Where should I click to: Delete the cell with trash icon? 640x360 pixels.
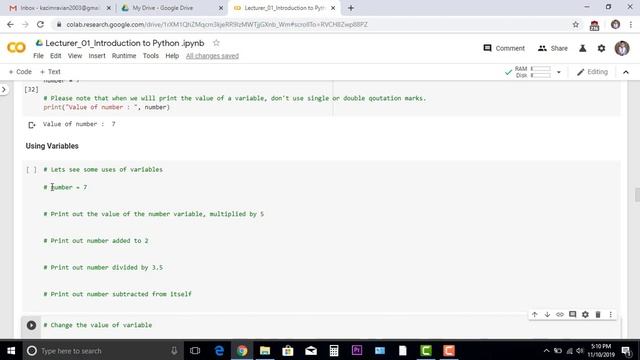point(598,314)
